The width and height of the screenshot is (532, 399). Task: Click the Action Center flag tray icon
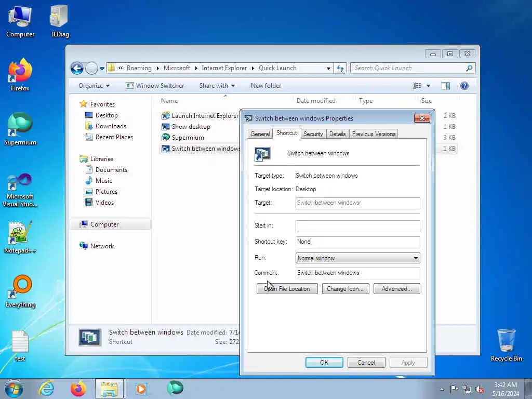click(454, 389)
